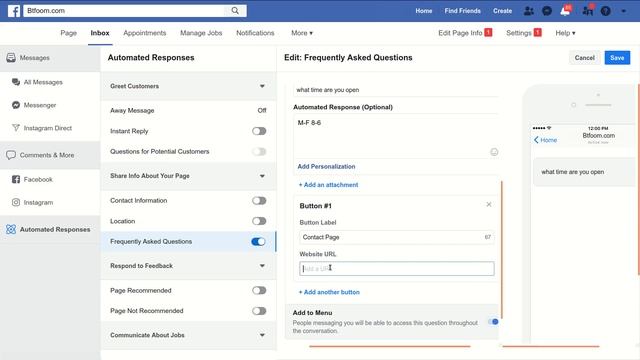Open the More dropdown in page nav
This screenshot has height=360, width=640.
[x=302, y=33]
